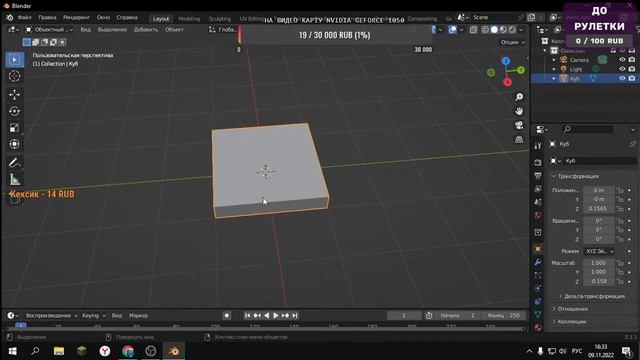Viewport: 640px width, 360px height.
Task: Open the Particles properties tab icon
Action: [538, 275]
